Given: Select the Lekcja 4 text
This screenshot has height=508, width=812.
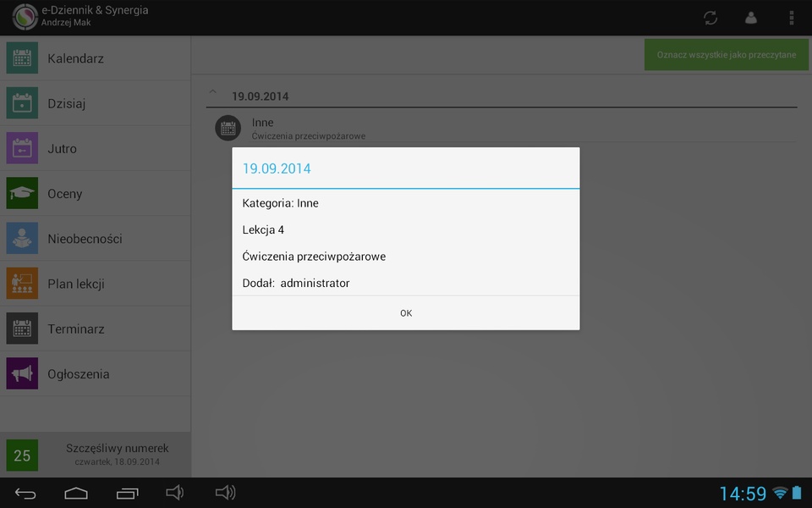Looking at the screenshot, I should 263,230.
